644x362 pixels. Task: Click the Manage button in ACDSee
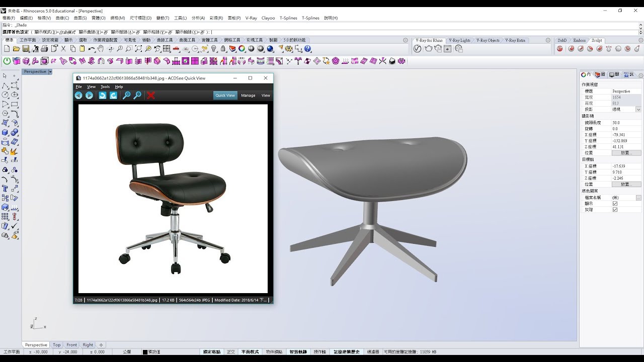tap(248, 95)
